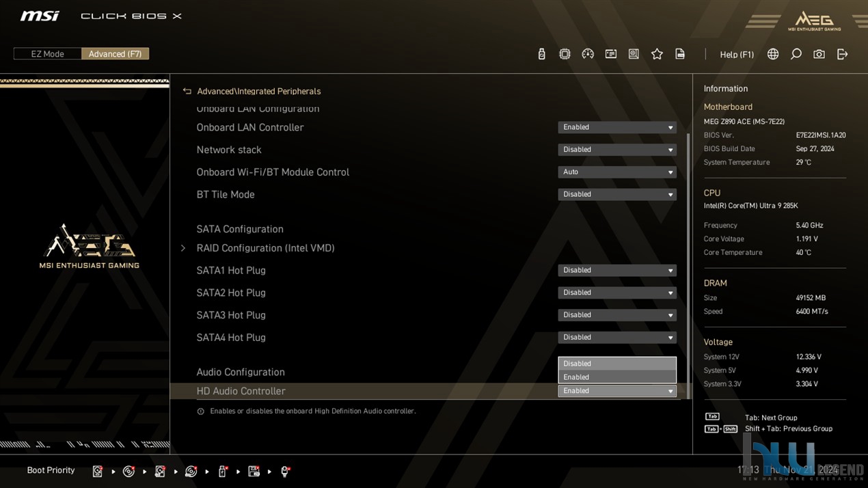
Task: Choose Disabled in open audio dropdown list
Action: [x=617, y=364]
